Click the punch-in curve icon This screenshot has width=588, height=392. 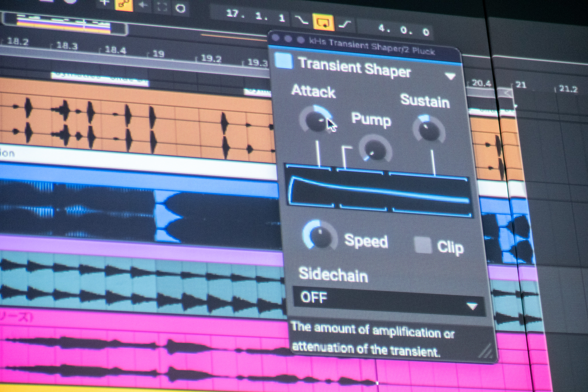[302, 20]
